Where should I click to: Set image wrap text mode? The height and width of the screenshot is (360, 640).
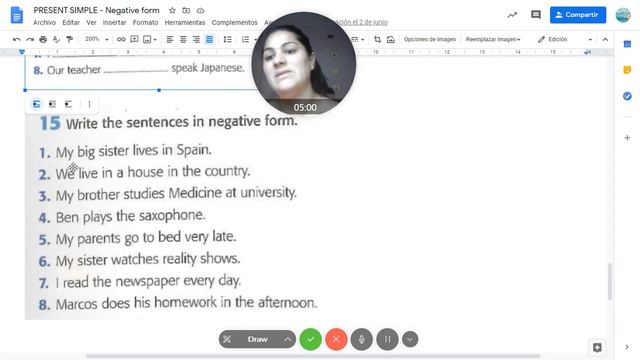coord(52,104)
